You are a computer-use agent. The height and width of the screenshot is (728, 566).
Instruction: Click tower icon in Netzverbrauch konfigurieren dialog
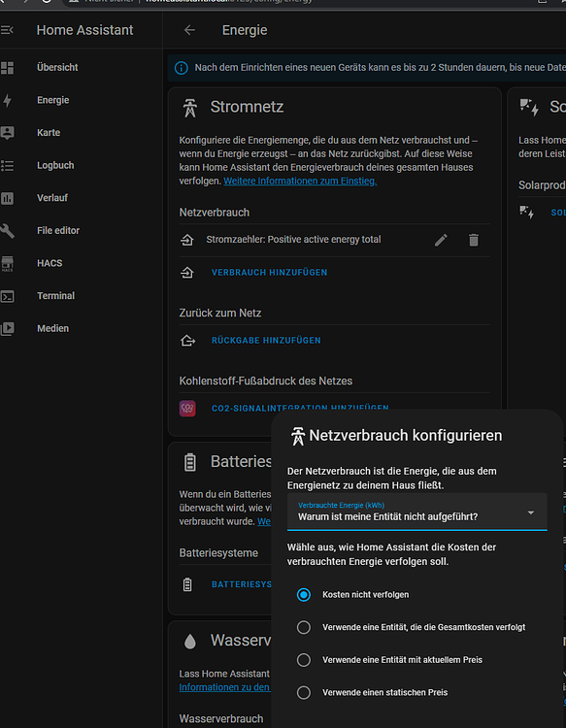(x=298, y=437)
